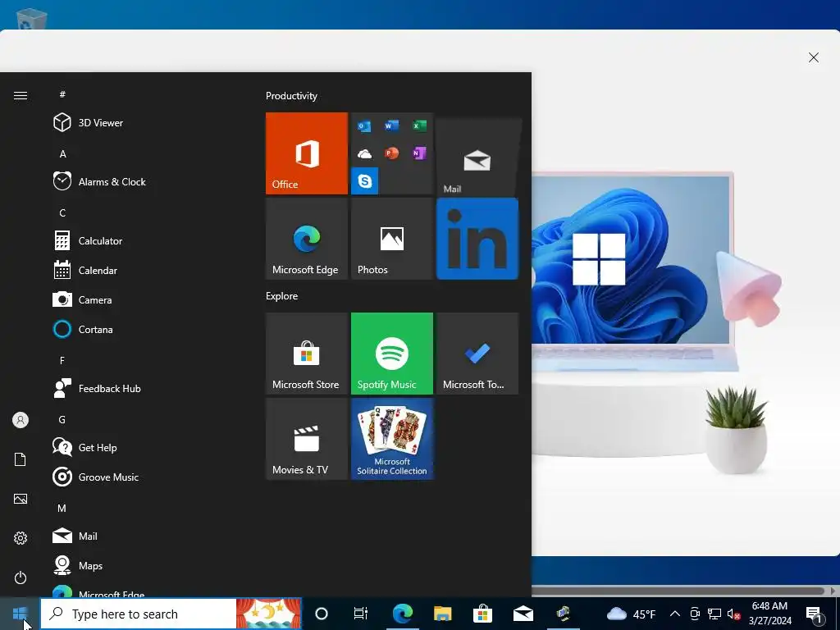Screen dimensions: 840x630
Task: Open Skype from the Office apps folder tile
Action: point(365,180)
